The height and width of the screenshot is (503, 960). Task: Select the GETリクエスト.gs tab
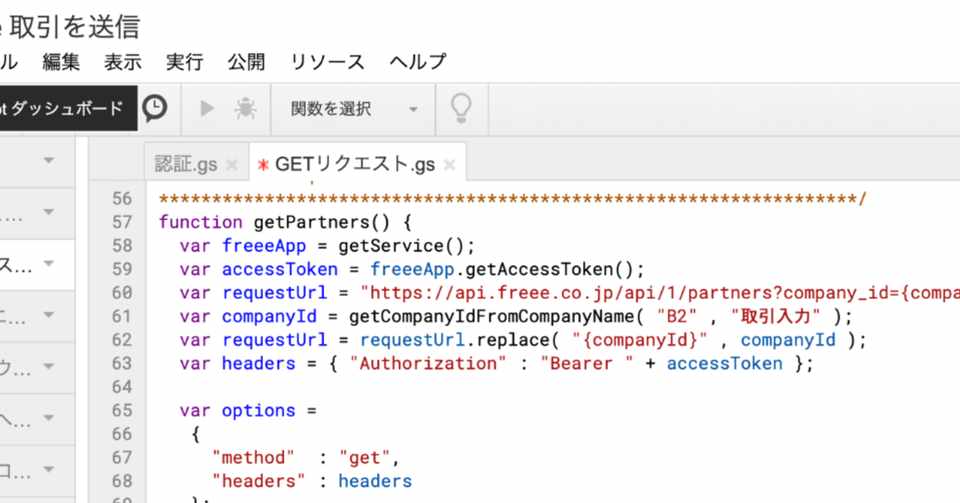354,165
